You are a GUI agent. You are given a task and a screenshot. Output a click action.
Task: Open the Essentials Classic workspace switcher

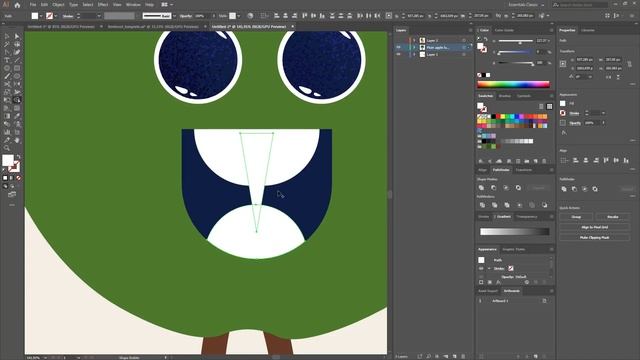pos(526,5)
